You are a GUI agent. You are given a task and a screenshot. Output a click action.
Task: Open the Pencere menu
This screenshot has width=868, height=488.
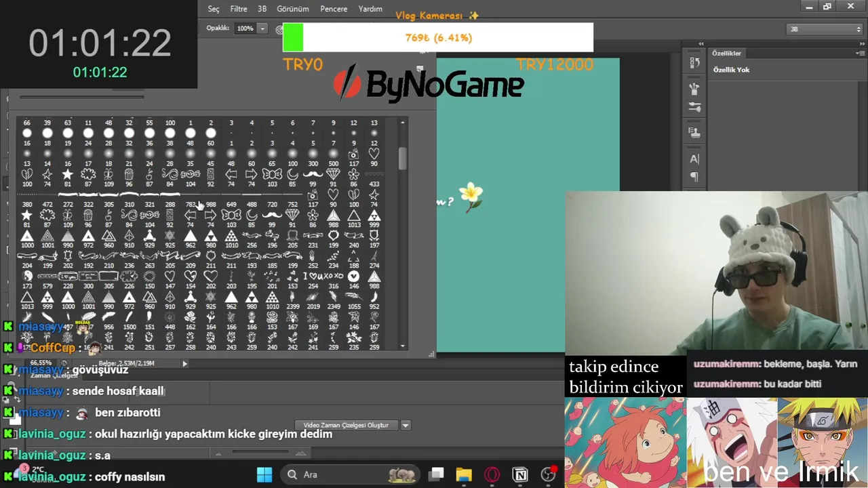click(334, 9)
